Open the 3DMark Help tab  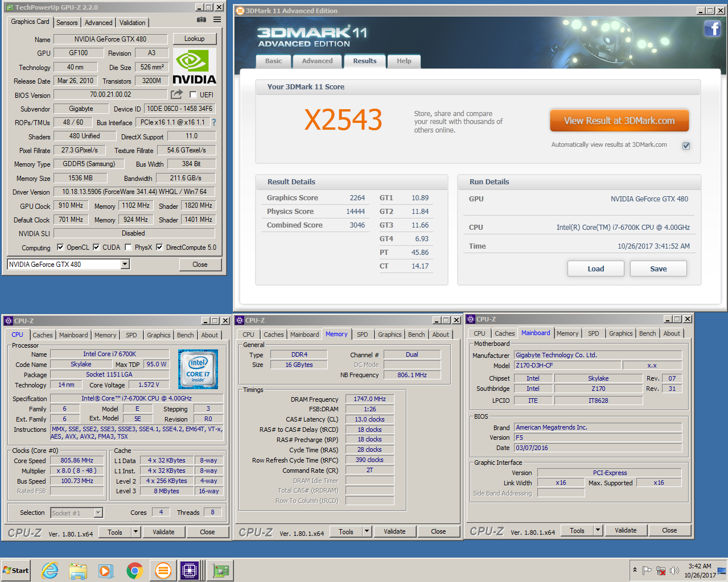(404, 61)
